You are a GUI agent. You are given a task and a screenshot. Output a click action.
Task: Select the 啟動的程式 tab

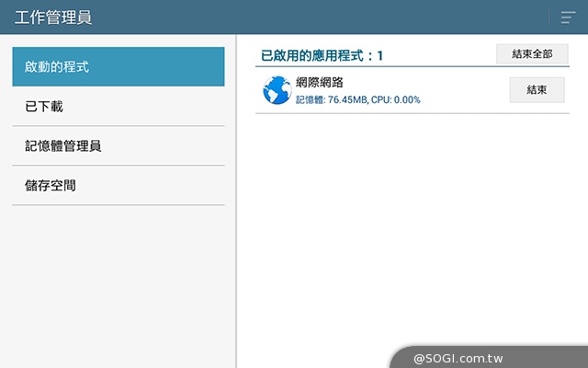[119, 67]
